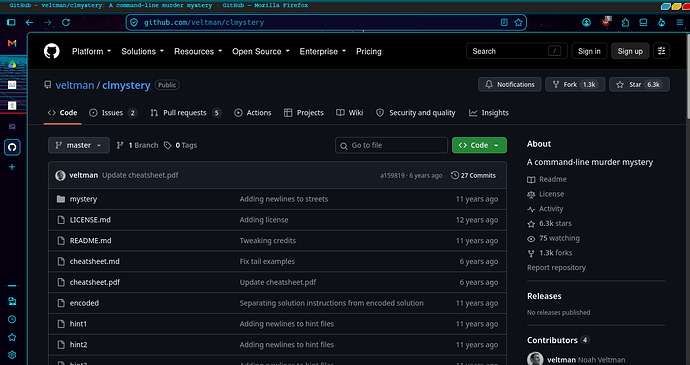Bookmark this page with star icon
Viewport: 690px width, 365px height.
point(518,22)
